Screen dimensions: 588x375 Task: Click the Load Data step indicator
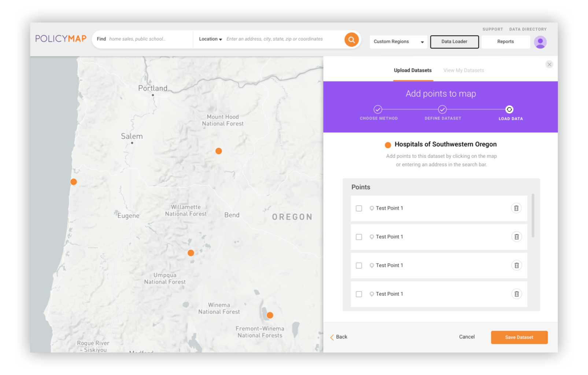(x=509, y=109)
